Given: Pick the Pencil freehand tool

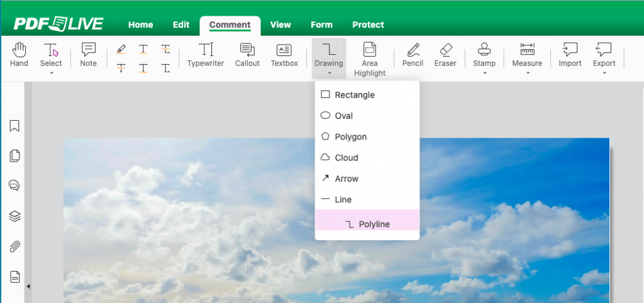Looking at the screenshot, I should (413, 54).
